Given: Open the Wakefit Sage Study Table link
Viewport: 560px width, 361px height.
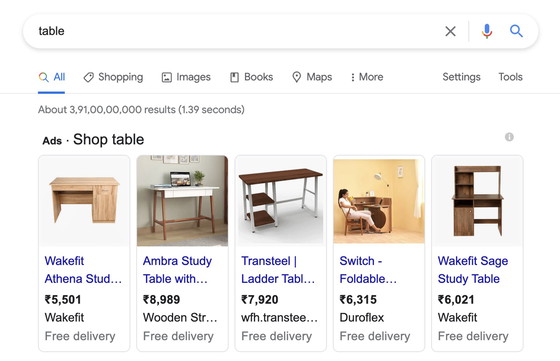Looking at the screenshot, I should point(473,270).
